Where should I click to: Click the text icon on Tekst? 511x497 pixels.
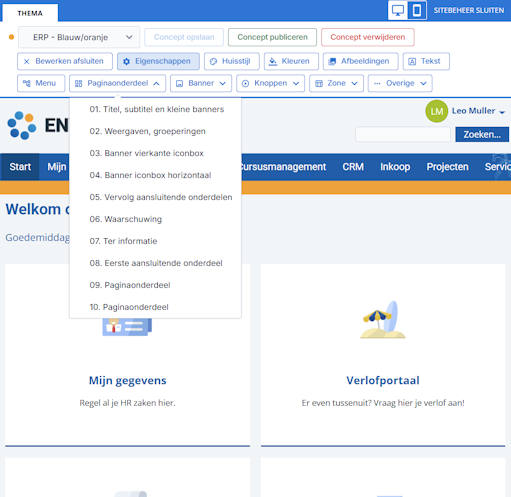(412, 61)
